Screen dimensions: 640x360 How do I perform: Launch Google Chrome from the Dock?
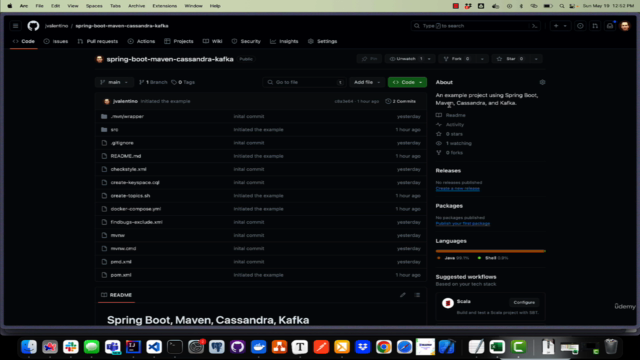(383, 347)
